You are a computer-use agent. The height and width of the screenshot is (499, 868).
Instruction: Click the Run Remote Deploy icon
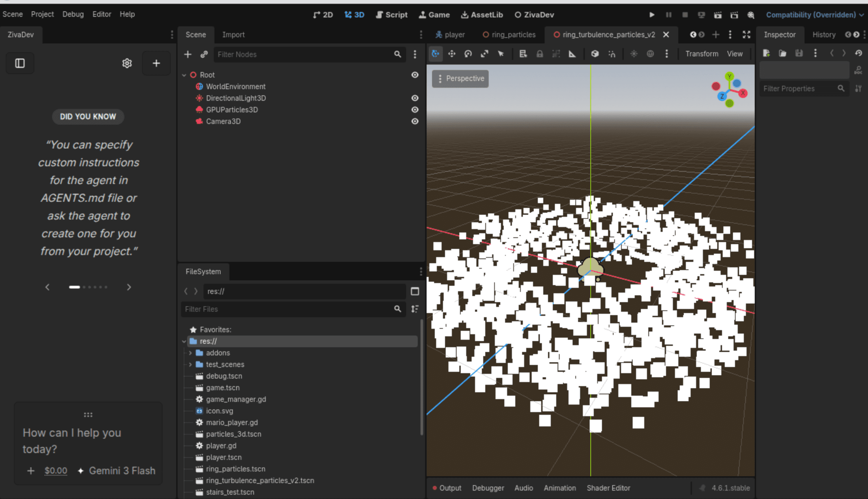(701, 15)
